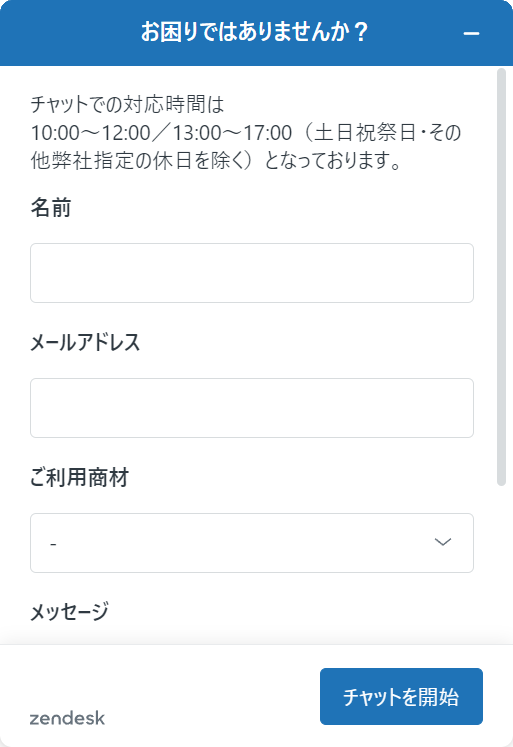Click the header title お困りではありませんか？
513x747 pixels.
click(255, 32)
